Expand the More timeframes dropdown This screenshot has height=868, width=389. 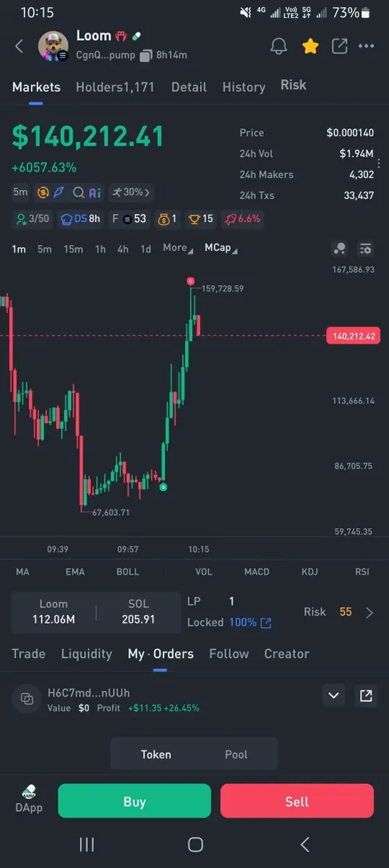[x=178, y=247]
